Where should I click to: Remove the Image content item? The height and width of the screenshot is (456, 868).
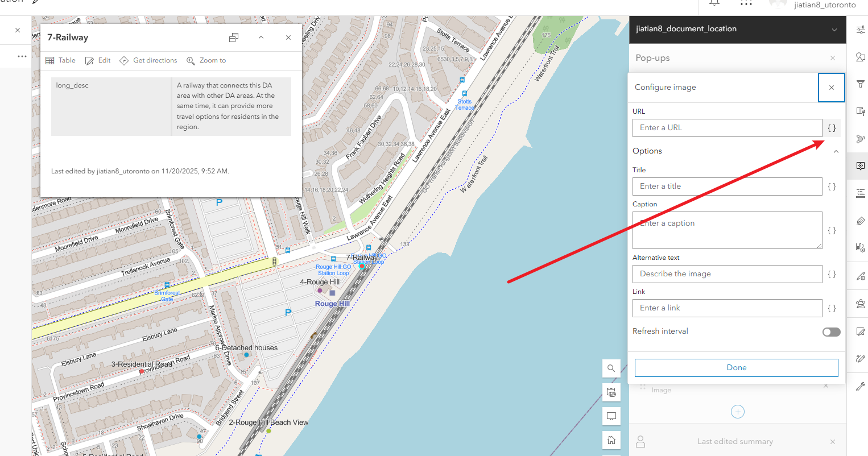click(826, 386)
